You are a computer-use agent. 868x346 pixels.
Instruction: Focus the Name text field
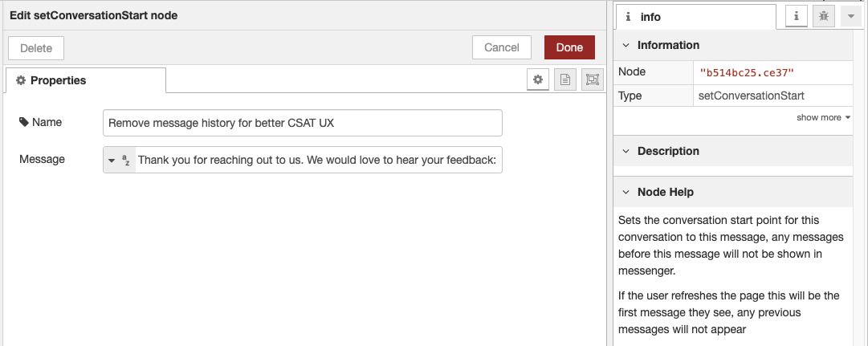(x=303, y=123)
